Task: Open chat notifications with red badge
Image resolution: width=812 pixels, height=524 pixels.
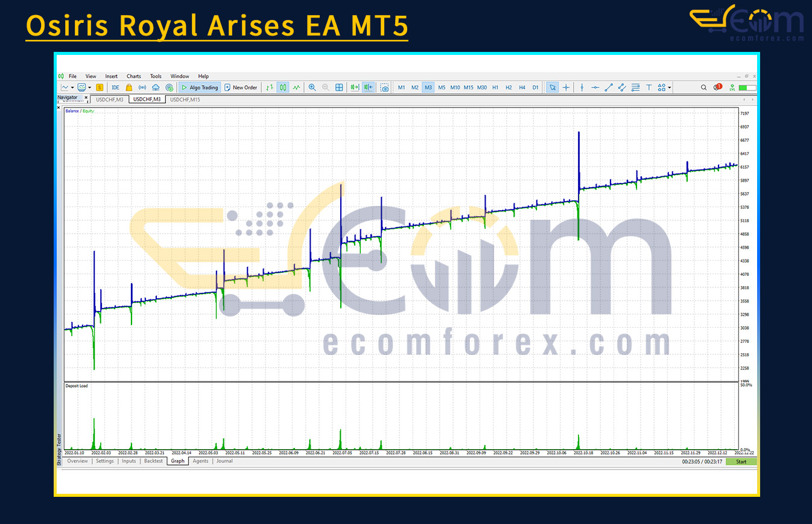Action: pos(717,88)
